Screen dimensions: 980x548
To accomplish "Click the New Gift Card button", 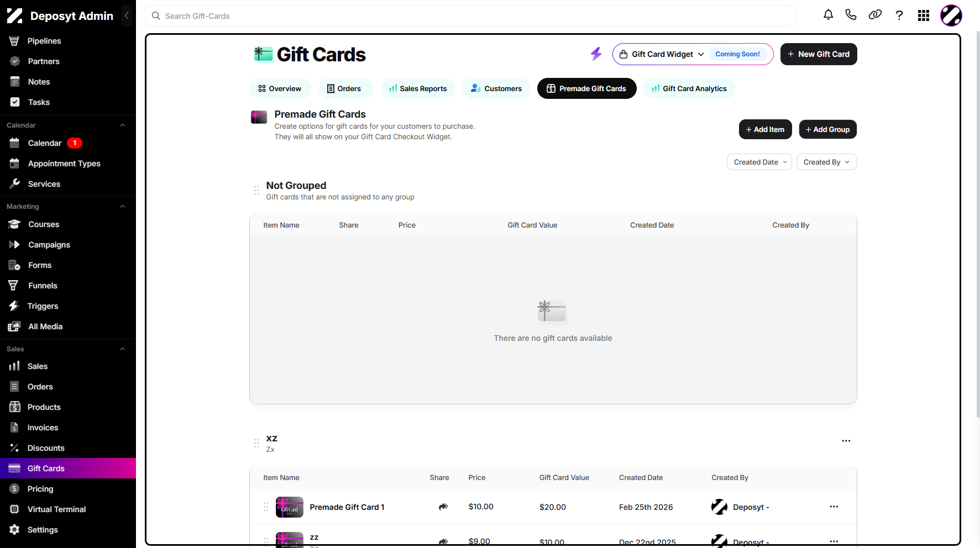I will click(819, 54).
